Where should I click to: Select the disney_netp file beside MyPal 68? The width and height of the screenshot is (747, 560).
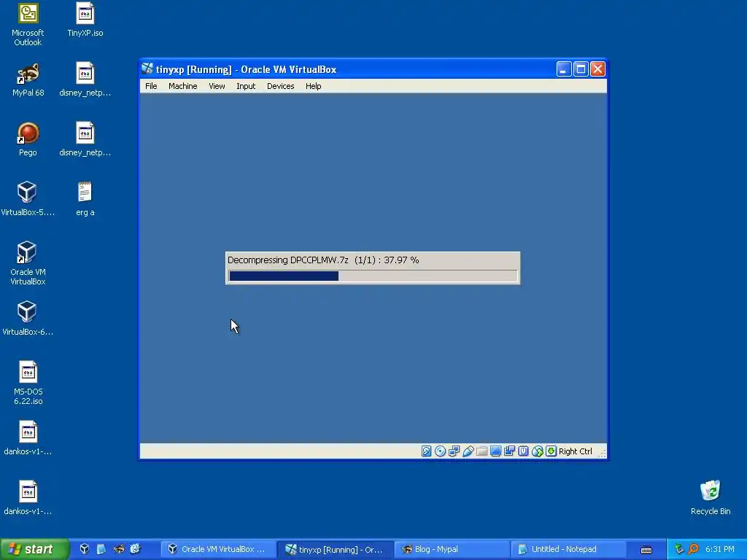click(85, 80)
